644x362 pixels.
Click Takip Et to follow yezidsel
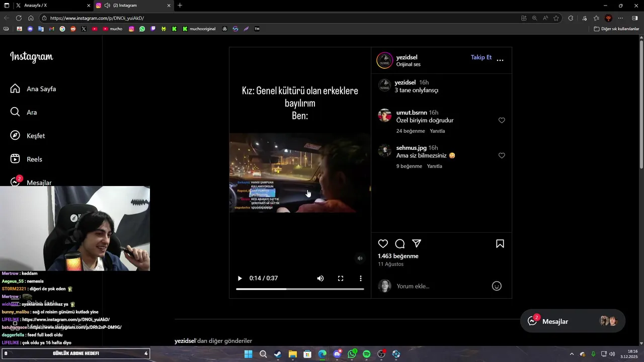pyautogui.click(x=481, y=57)
